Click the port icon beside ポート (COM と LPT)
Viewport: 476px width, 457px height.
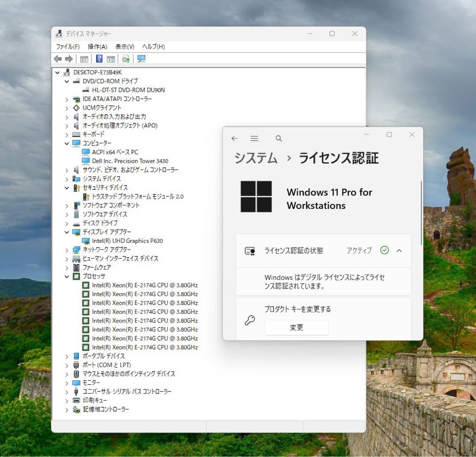76,365
